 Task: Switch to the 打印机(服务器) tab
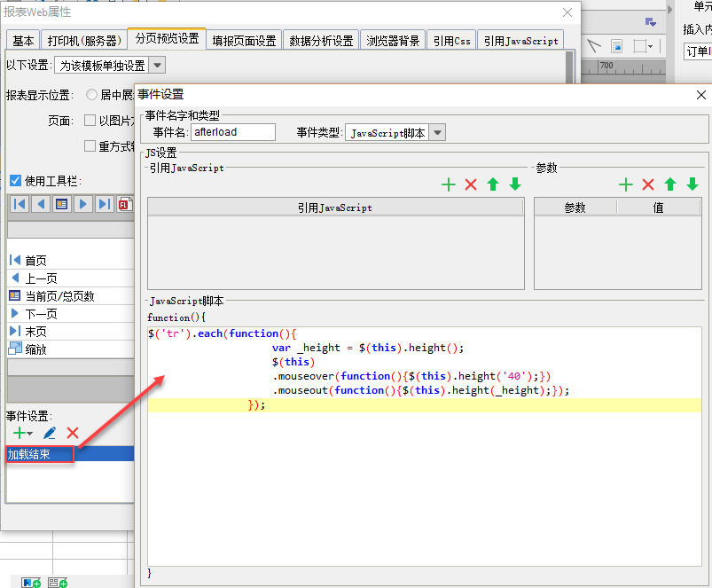pyautogui.click(x=84, y=41)
